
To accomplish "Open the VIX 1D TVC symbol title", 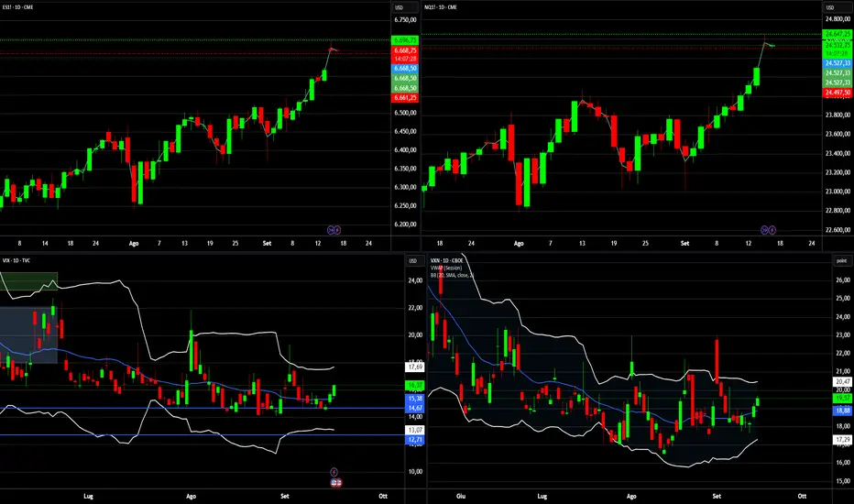I will (16, 260).
